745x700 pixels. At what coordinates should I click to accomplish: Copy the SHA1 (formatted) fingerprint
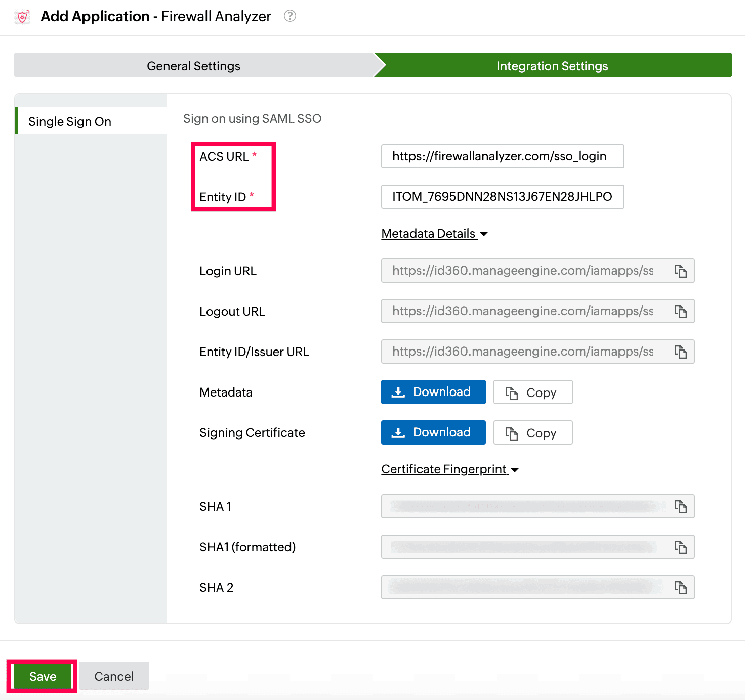681,547
